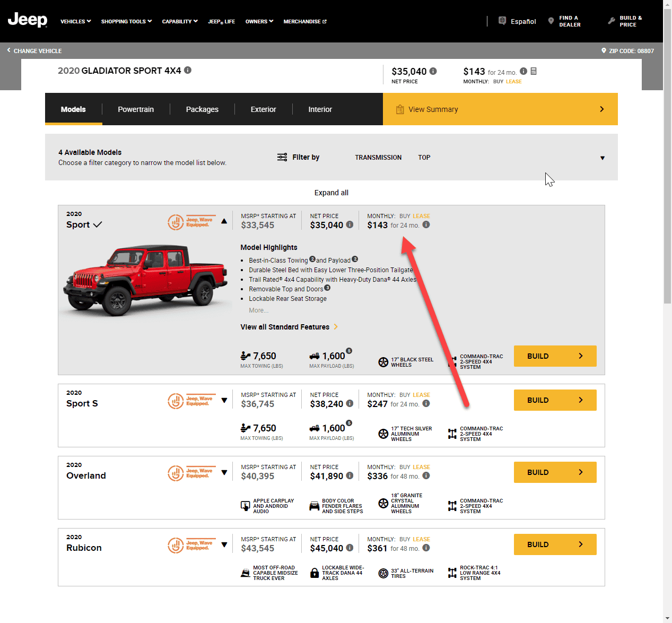The width and height of the screenshot is (672, 623).
Task: Select Lease for the Sport model
Action: coord(422,216)
